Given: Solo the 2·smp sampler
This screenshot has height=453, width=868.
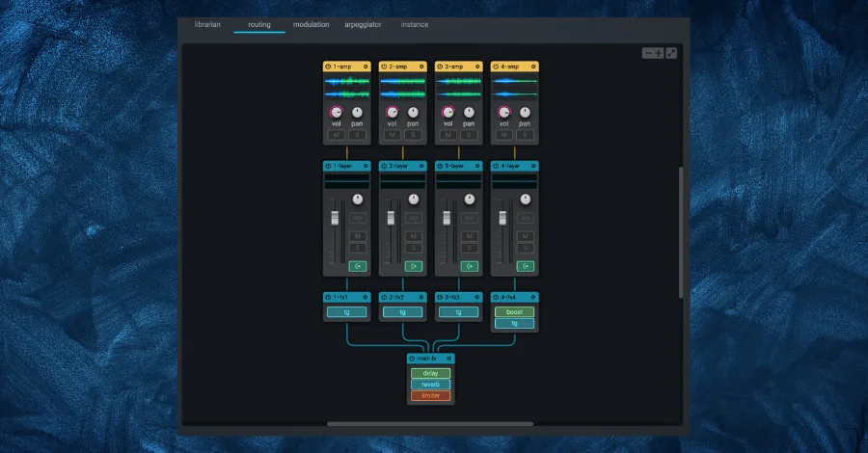Looking at the screenshot, I should (x=413, y=135).
